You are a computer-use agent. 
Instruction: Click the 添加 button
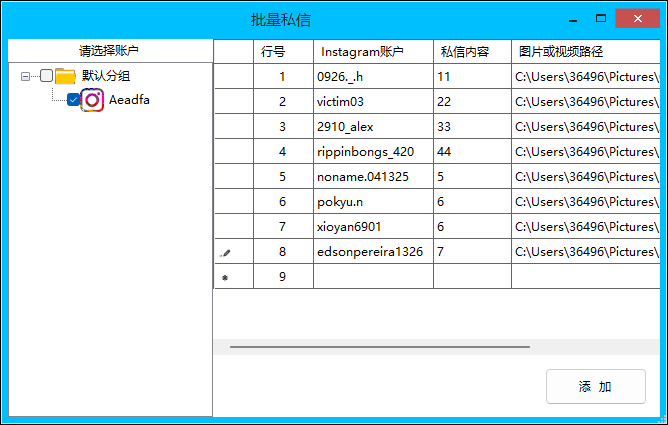595,386
